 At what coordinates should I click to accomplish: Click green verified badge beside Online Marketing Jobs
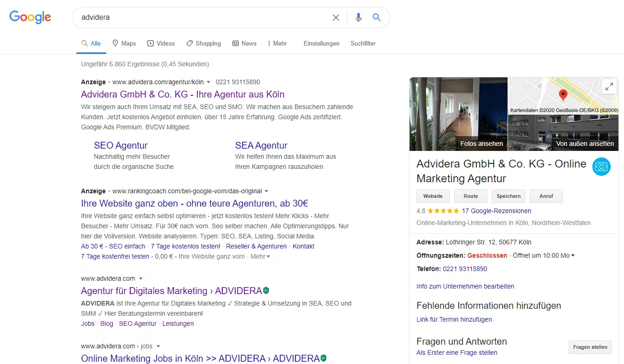coord(324,358)
